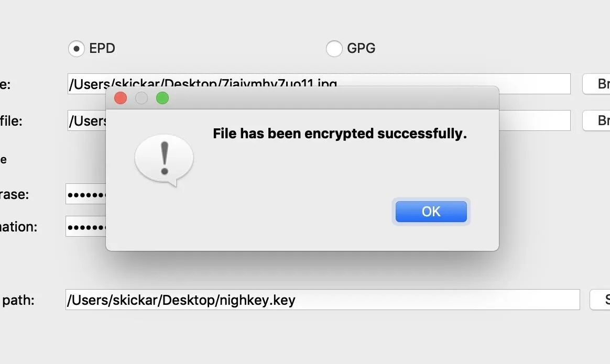Click the 'path:' label text
This screenshot has width=610, height=364.
pyautogui.click(x=18, y=300)
